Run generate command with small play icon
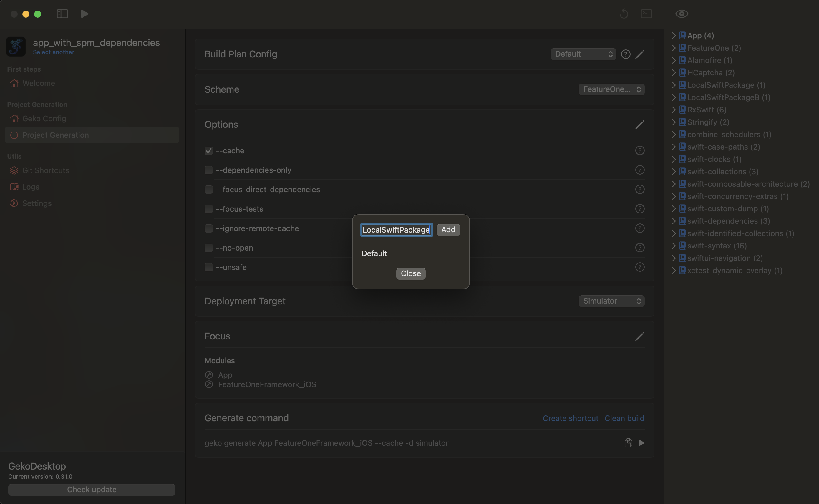This screenshot has width=819, height=504. coord(641,443)
